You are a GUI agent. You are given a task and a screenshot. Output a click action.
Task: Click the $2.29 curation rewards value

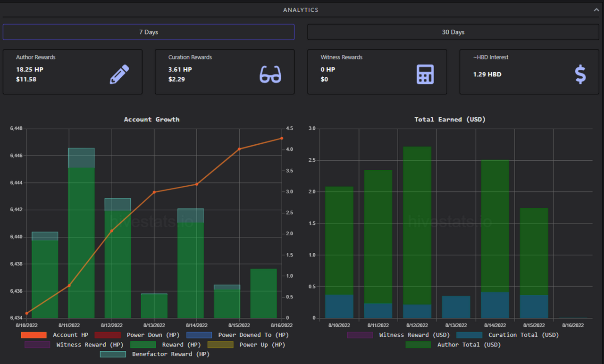pyautogui.click(x=177, y=79)
